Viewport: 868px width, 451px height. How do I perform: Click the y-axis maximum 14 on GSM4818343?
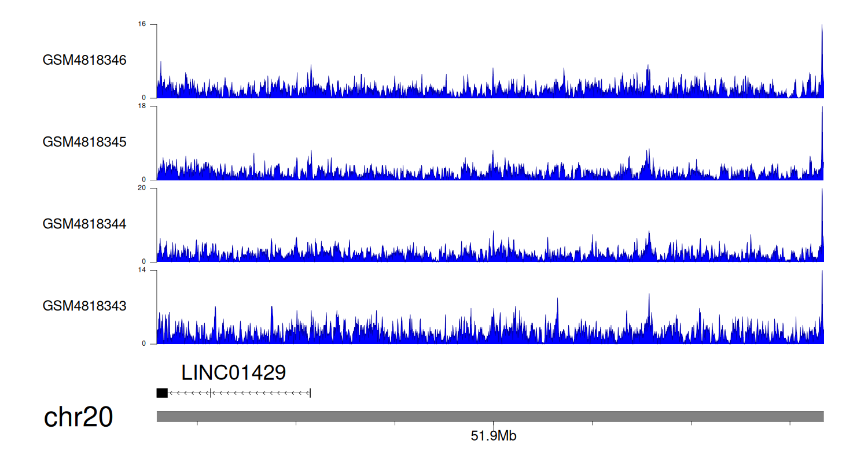142,271
